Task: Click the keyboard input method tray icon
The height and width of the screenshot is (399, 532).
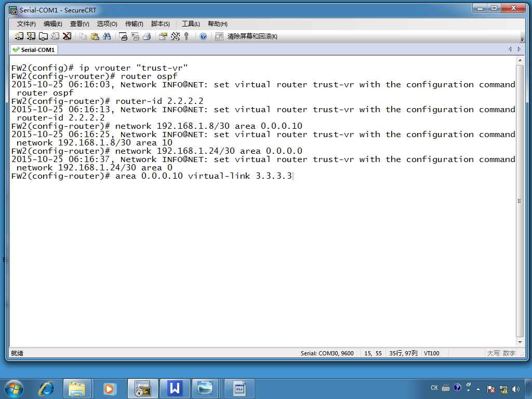Action: 446,388
